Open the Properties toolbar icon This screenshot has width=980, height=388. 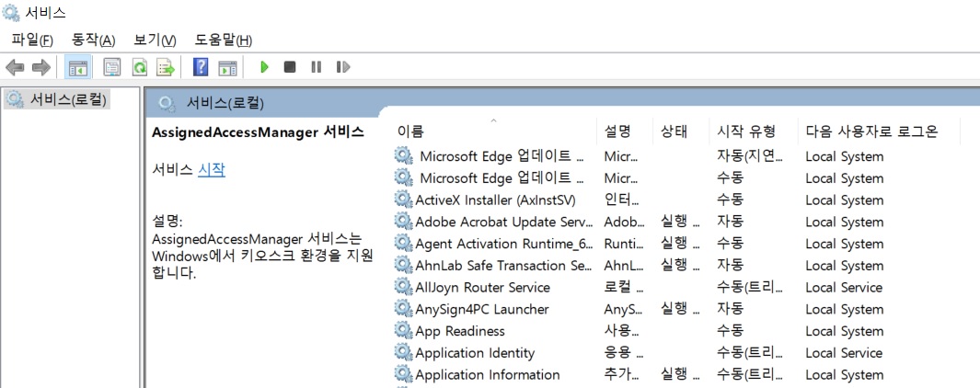point(112,67)
